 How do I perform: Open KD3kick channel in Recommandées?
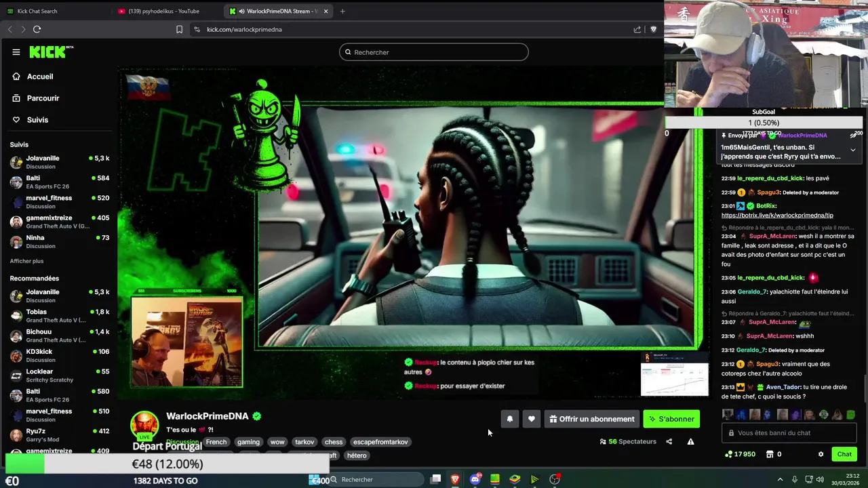pos(60,355)
